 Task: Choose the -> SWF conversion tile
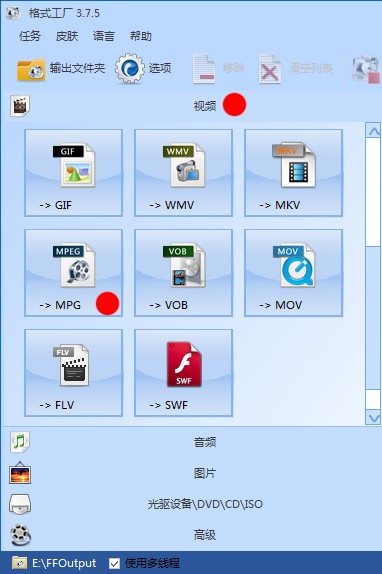tap(183, 373)
